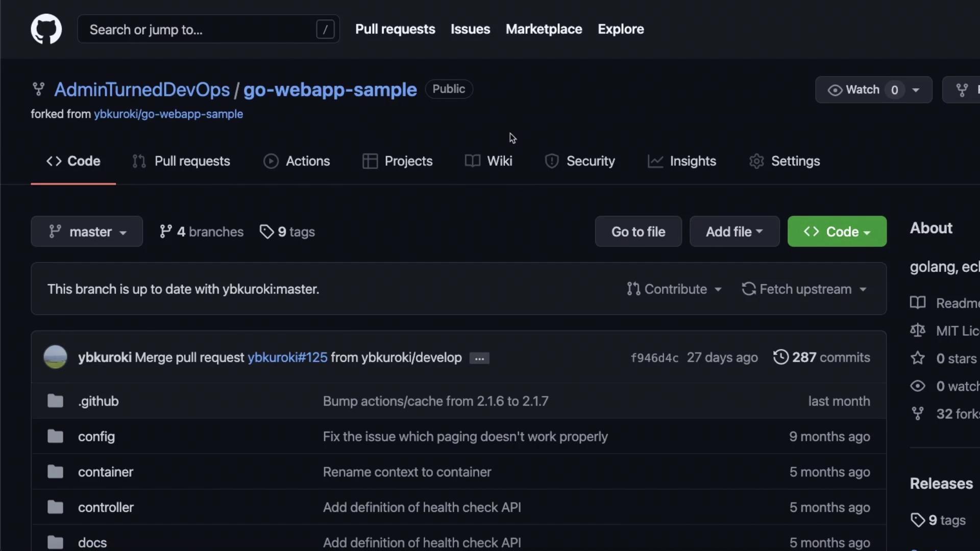Expand the commit message ellipsis button

click(x=479, y=358)
